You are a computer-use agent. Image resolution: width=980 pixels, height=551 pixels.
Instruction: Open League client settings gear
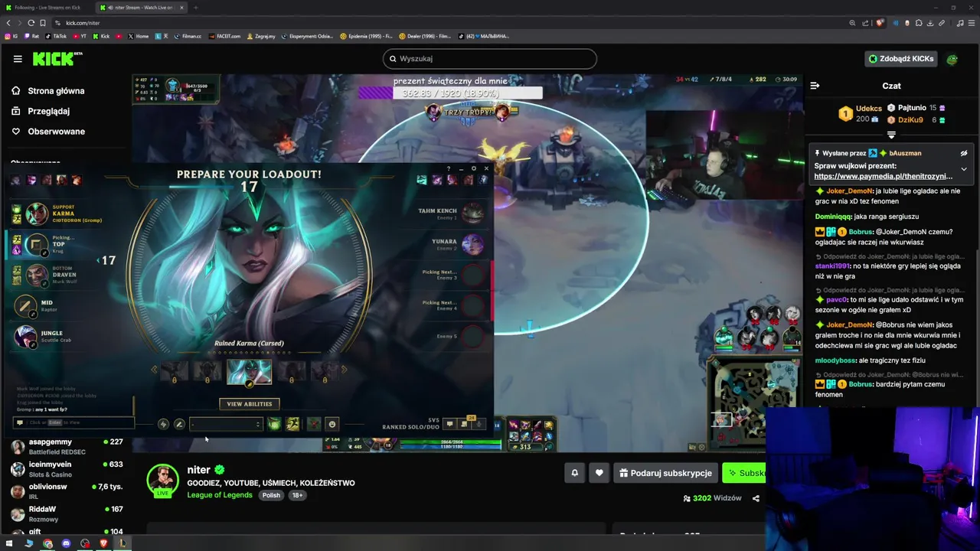tap(474, 168)
